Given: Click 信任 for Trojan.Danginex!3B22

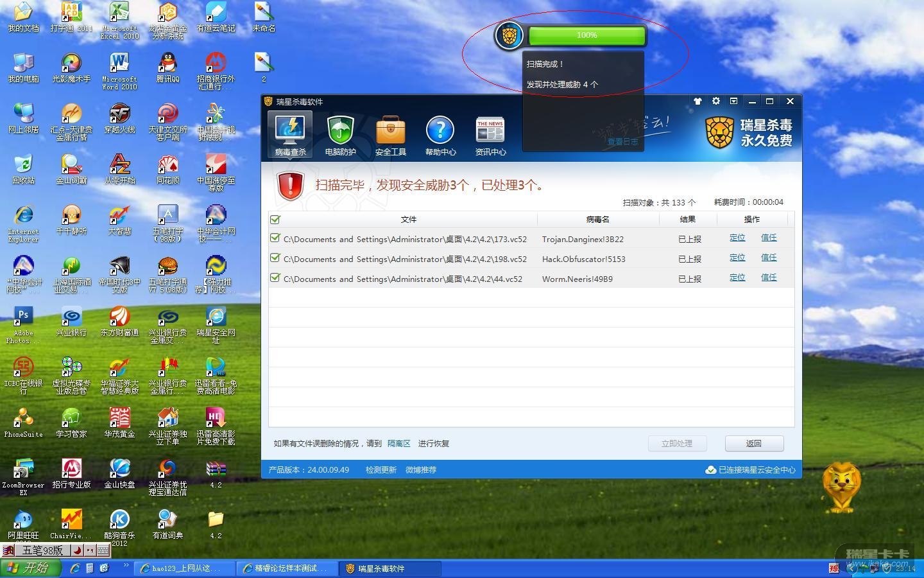Looking at the screenshot, I should (769, 238).
